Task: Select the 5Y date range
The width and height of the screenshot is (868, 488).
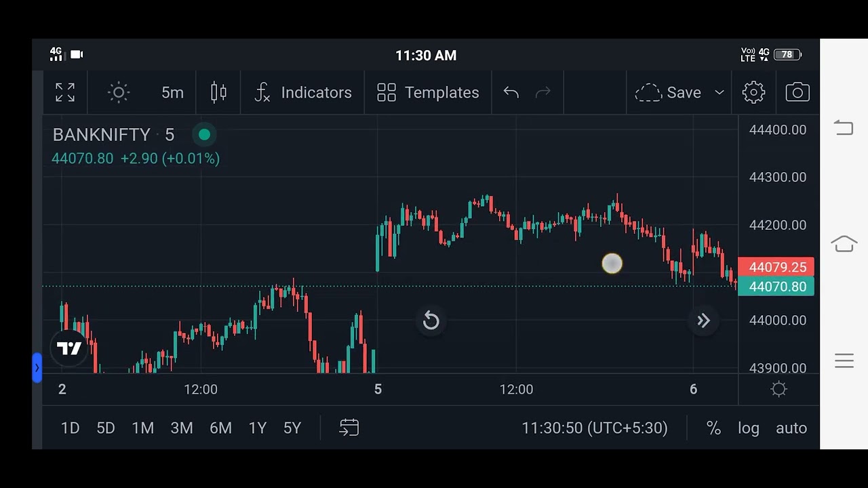Action: click(x=292, y=428)
